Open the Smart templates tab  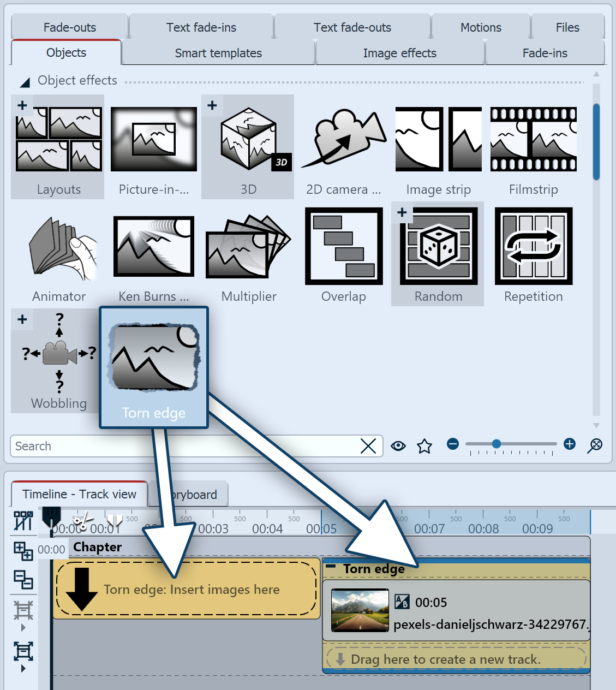pyautogui.click(x=218, y=53)
